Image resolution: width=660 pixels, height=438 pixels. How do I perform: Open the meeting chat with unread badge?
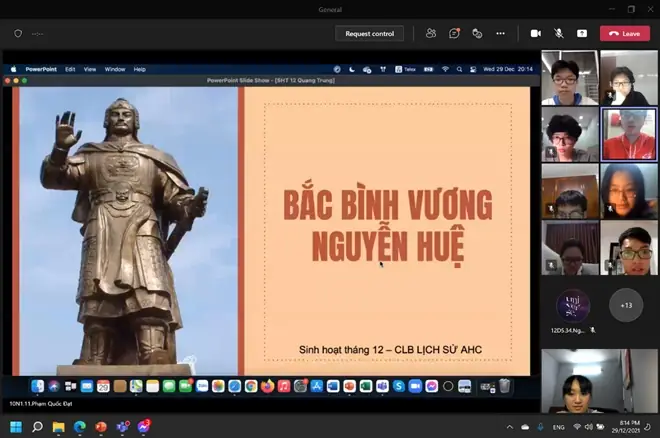pos(454,33)
